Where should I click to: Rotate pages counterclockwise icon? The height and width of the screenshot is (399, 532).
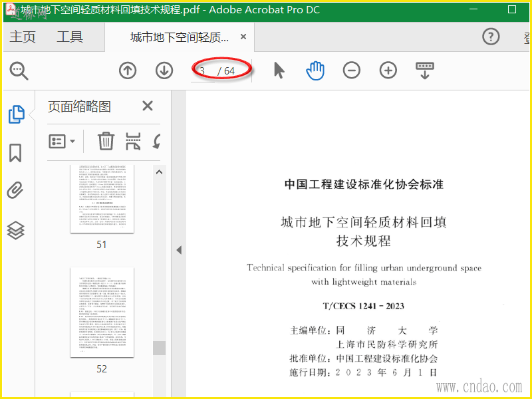coord(156,141)
